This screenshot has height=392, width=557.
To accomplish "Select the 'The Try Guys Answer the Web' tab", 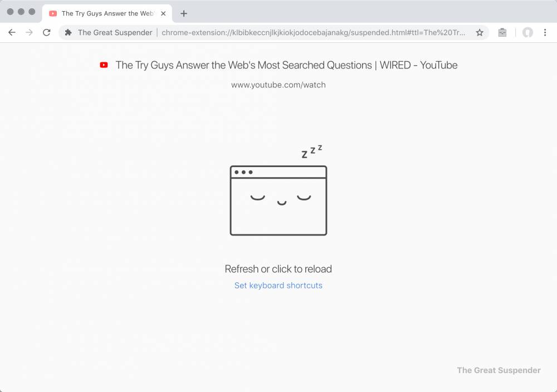I will pos(107,13).
